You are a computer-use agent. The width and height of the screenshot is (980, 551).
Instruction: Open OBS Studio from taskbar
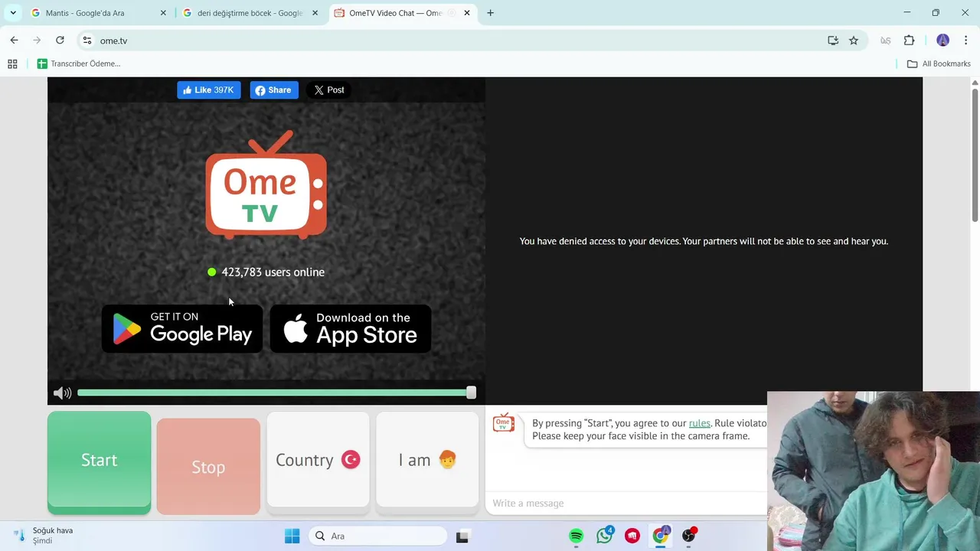[x=688, y=536]
